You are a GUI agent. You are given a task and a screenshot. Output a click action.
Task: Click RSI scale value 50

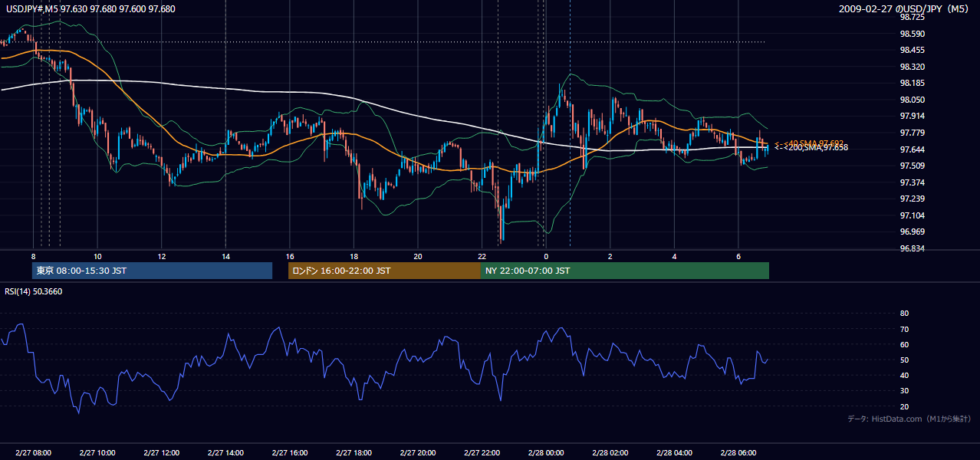(904, 360)
